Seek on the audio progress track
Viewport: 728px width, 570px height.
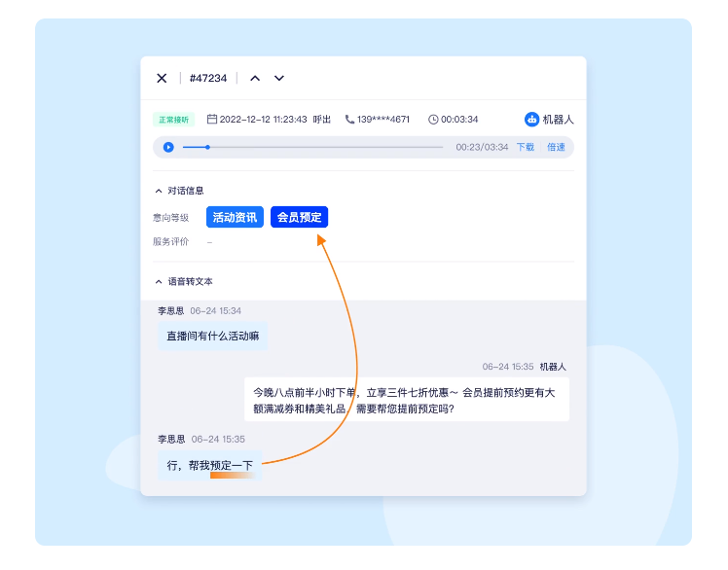point(313,147)
